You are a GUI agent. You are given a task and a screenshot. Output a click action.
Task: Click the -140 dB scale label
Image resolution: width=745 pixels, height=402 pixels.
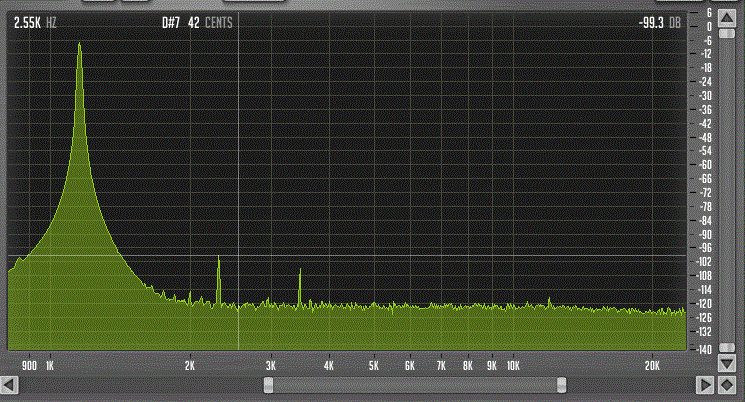[x=705, y=349]
